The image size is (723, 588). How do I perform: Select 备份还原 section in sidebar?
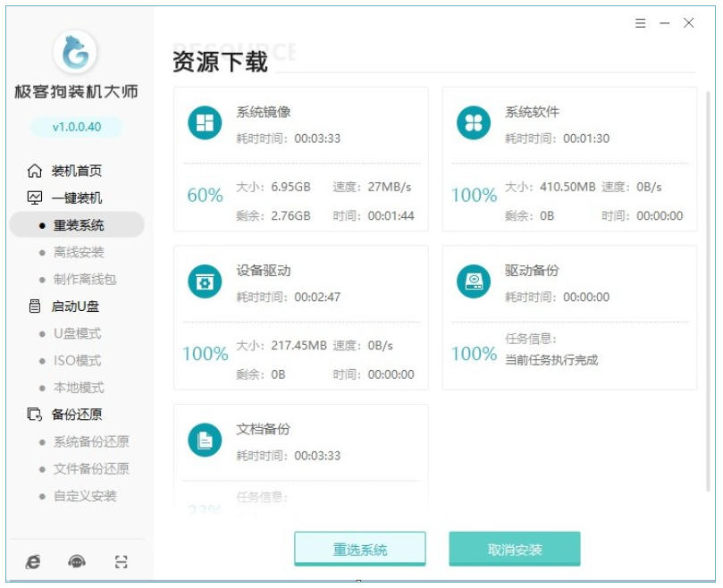click(x=77, y=415)
